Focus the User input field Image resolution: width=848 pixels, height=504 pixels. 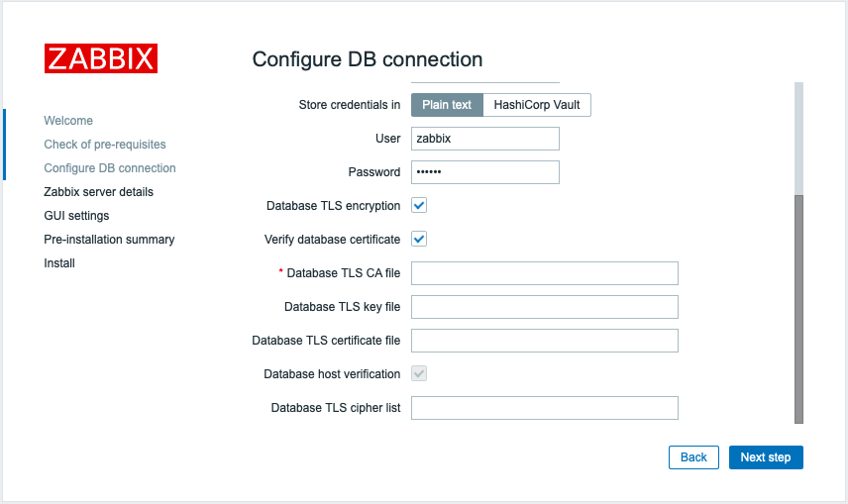tap(485, 139)
